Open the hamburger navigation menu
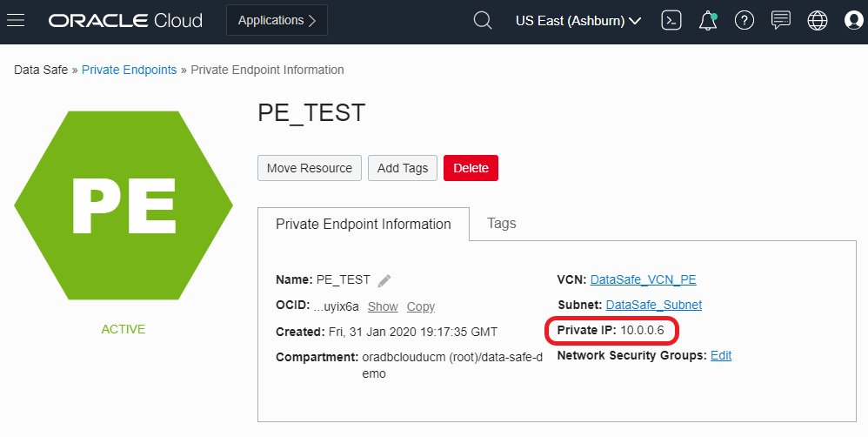This screenshot has height=437, width=868. click(17, 20)
